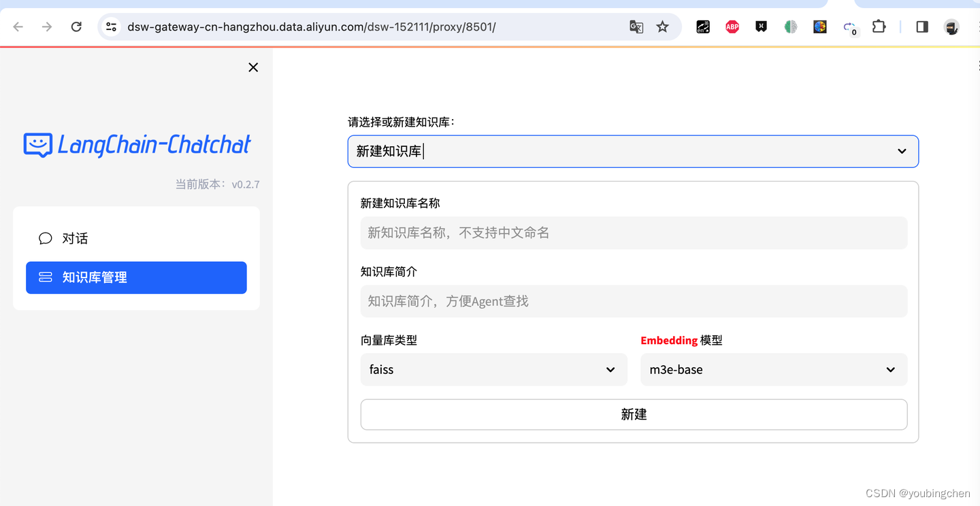Click the 知识库管理 database icon
The width and height of the screenshot is (980, 506).
[x=46, y=277]
